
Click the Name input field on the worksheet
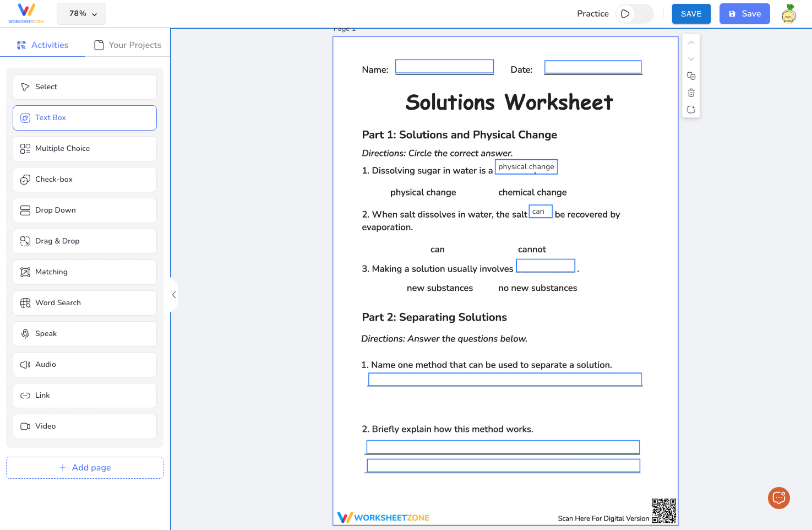444,66
